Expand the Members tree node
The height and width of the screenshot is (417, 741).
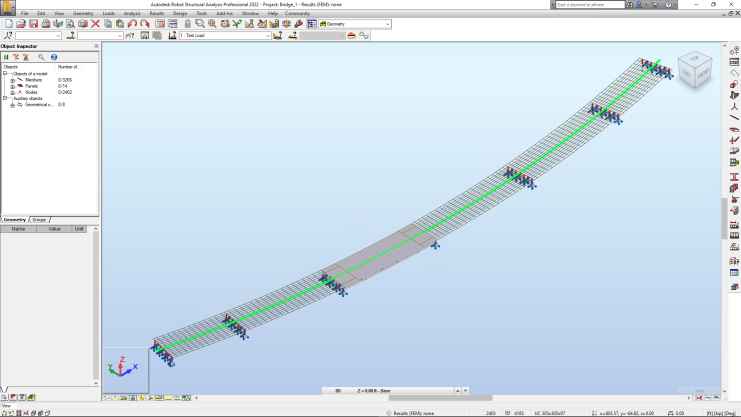pyautogui.click(x=12, y=80)
